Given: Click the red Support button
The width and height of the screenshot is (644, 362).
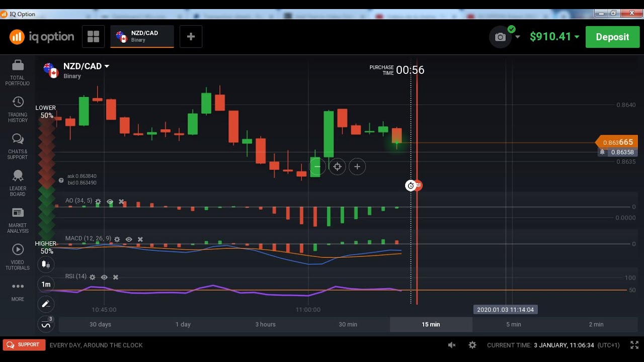Looking at the screenshot, I should tap(24, 345).
